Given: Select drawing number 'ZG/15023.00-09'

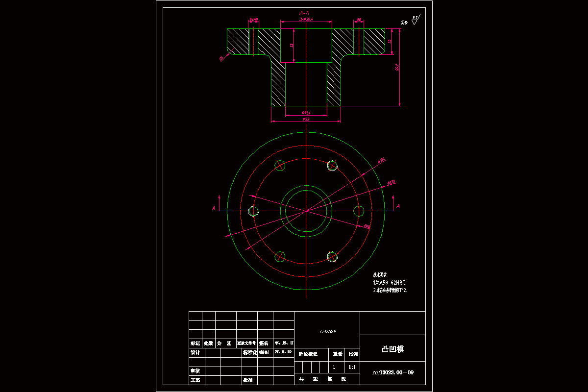Looking at the screenshot, I should (393, 372).
